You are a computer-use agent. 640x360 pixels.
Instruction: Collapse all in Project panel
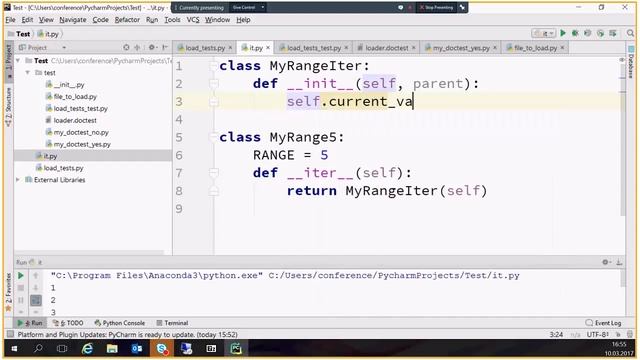pos(137,48)
